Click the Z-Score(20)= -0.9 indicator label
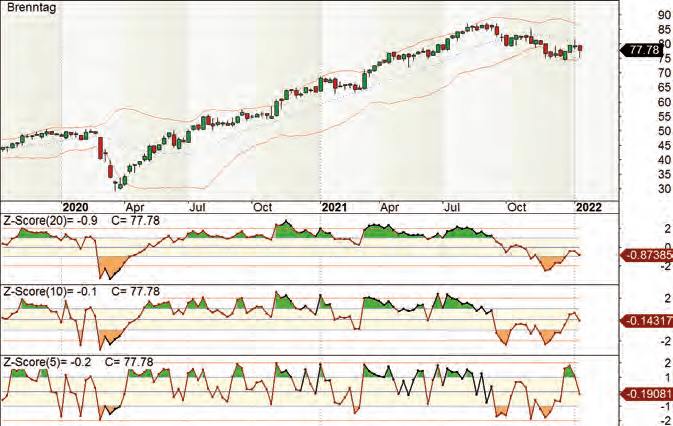 [51, 221]
